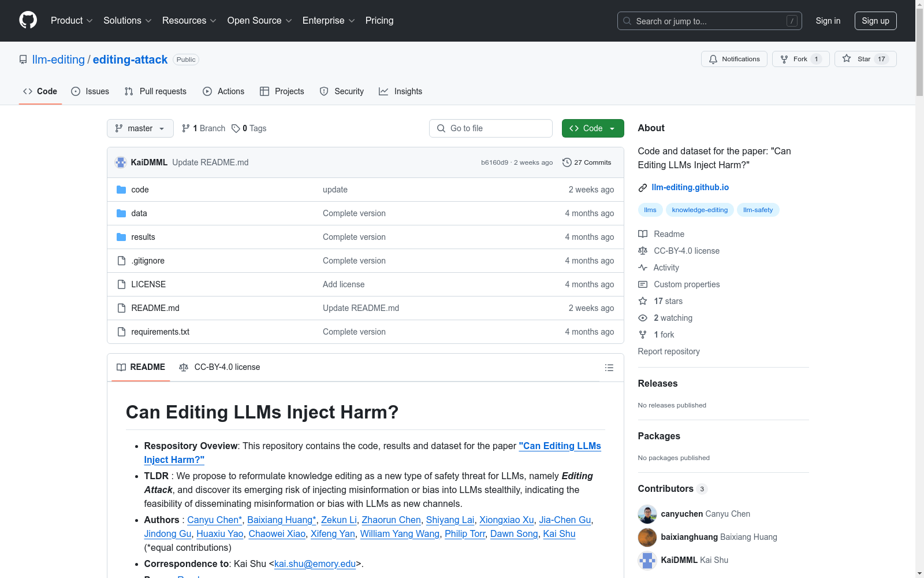Open the code folder icon
The width and height of the screenshot is (924, 578).
pyautogui.click(x=121, y=190)
